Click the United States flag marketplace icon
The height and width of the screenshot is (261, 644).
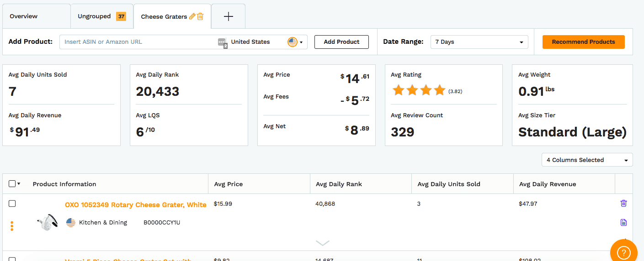coord(293,42)
